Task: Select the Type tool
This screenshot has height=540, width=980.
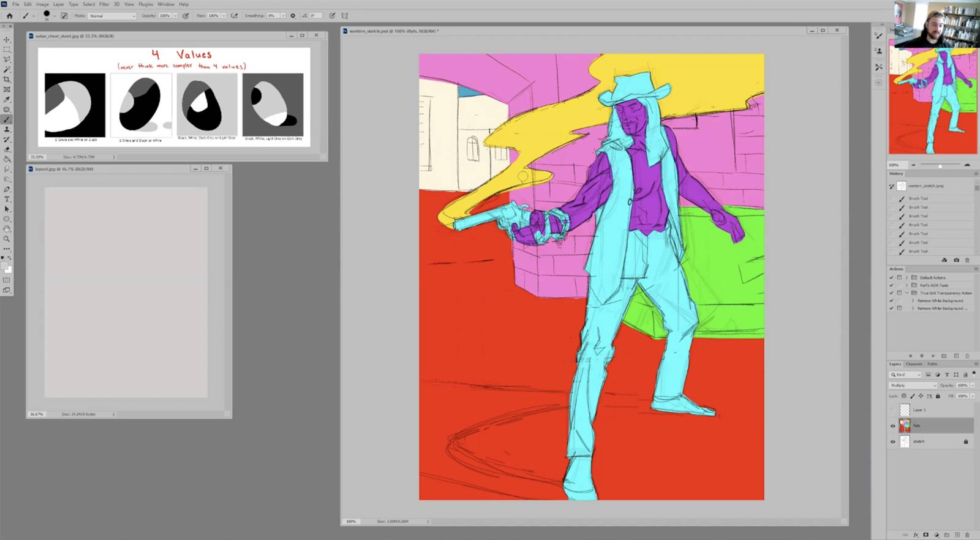Action: pyautogui.click(x=7, y=199)
